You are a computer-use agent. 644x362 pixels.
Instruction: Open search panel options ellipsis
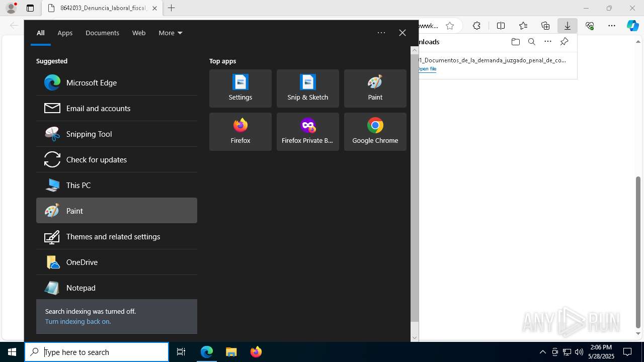(x=381, y=33)
